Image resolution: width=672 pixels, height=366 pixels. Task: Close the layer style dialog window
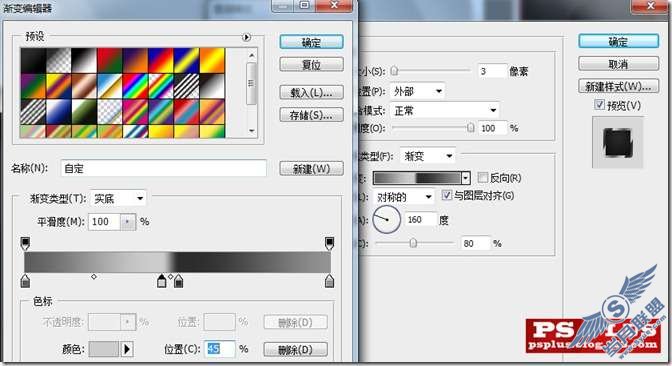tap(650, 6)
